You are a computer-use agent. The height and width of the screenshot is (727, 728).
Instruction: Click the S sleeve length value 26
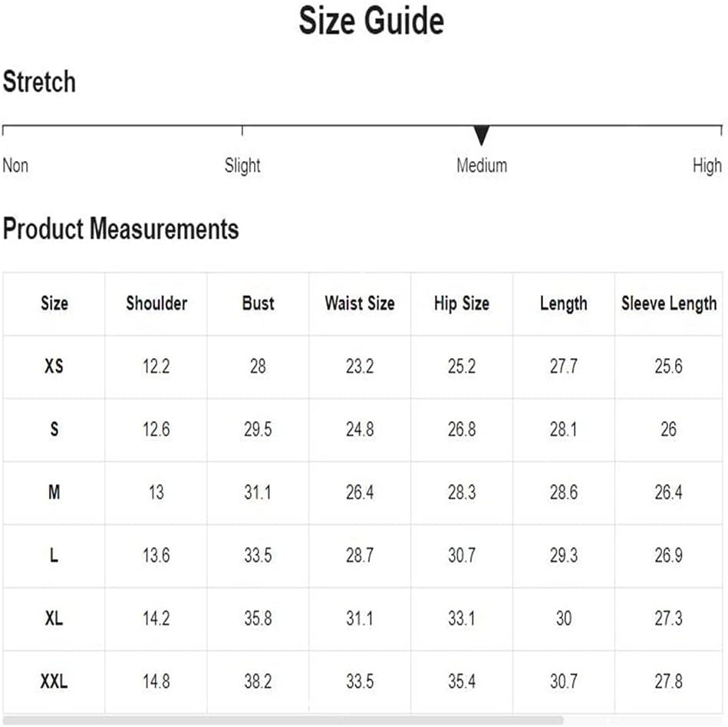point(669,429)
